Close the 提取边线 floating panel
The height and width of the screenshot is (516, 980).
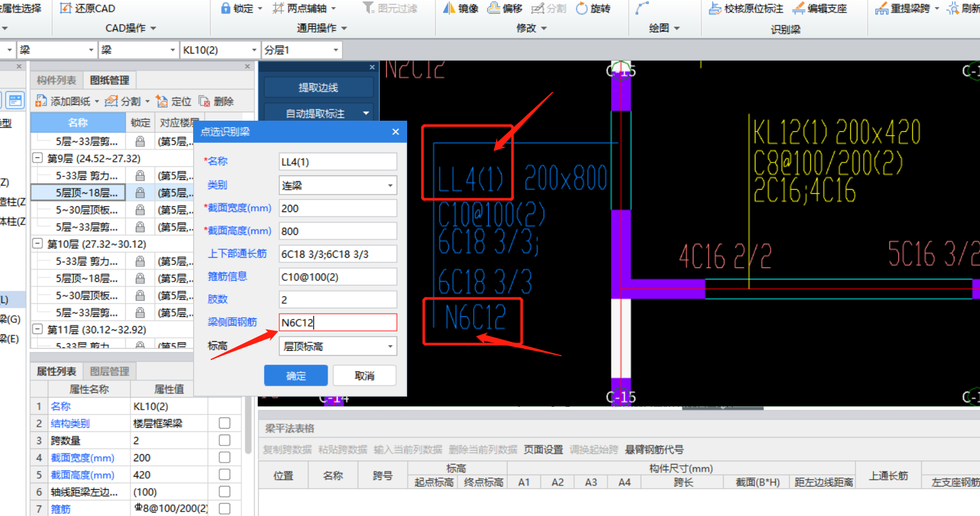pos(372,67)
